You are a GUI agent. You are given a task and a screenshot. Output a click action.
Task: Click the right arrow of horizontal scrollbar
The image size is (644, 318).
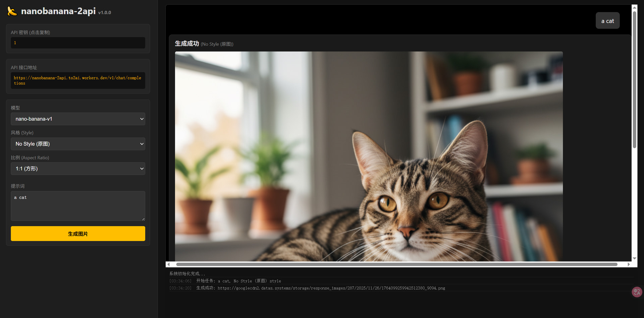tap(629, 264)
